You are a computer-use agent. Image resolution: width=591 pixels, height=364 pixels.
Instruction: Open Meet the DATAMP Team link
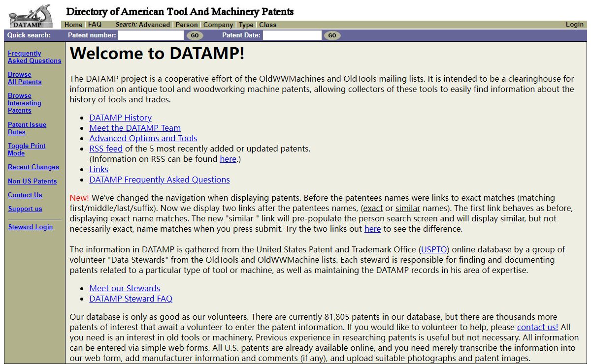tap(135, 128)
